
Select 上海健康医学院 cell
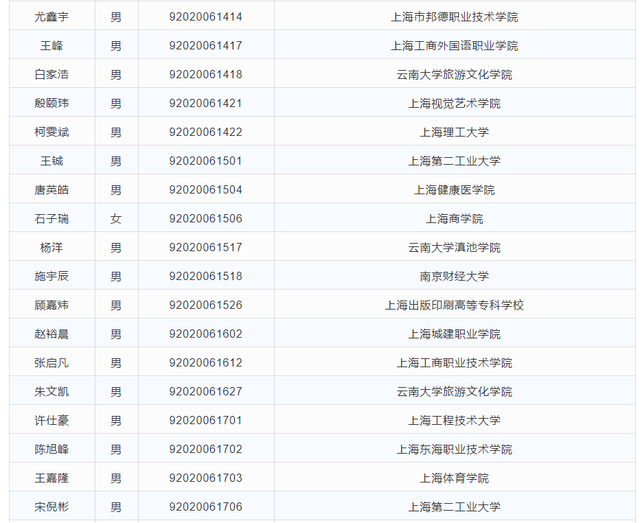coord(454,190)
